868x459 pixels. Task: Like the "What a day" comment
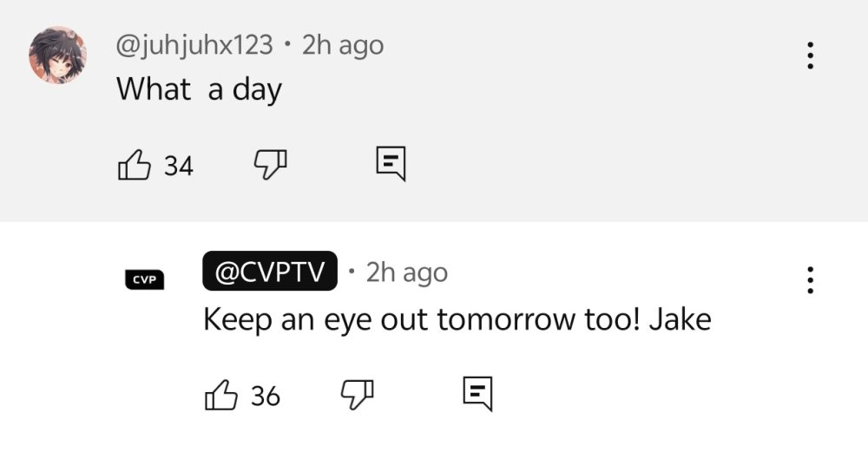click(135, 164)
